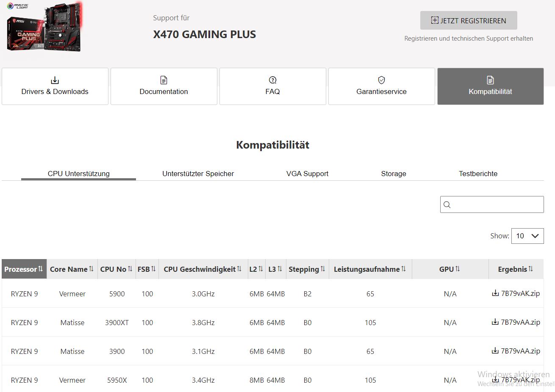This screenshot has width=555, height=392.
Task: Click the 5900 CPU No cell
Action: 117,294
